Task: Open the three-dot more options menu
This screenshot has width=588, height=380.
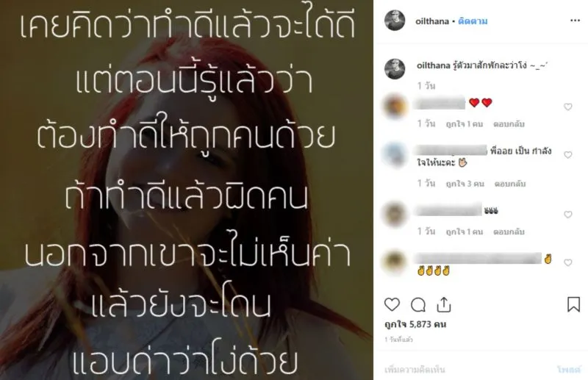Action: [575, 21]
